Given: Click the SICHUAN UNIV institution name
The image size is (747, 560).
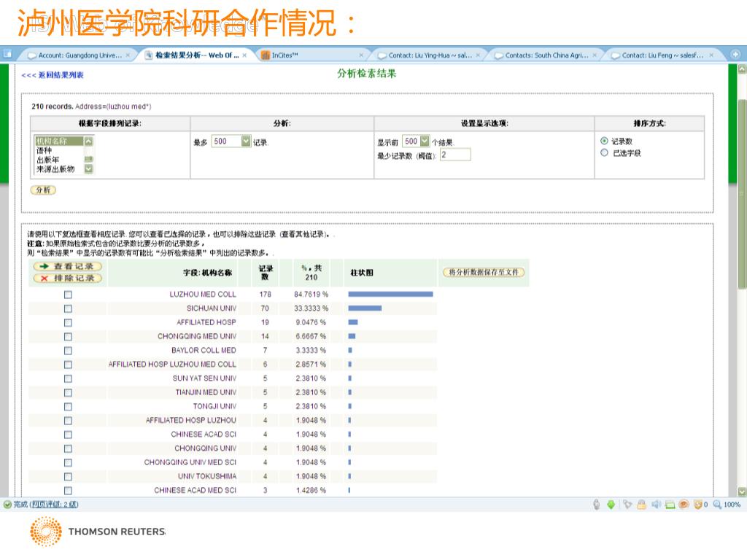Looking at the screenshot, I should pos(212,308).
